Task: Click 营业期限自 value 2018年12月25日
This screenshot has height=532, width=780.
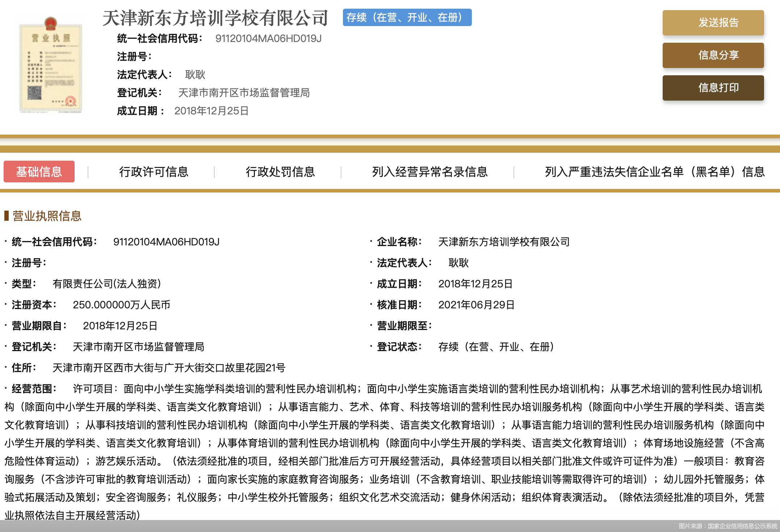Action: (120, 326)
